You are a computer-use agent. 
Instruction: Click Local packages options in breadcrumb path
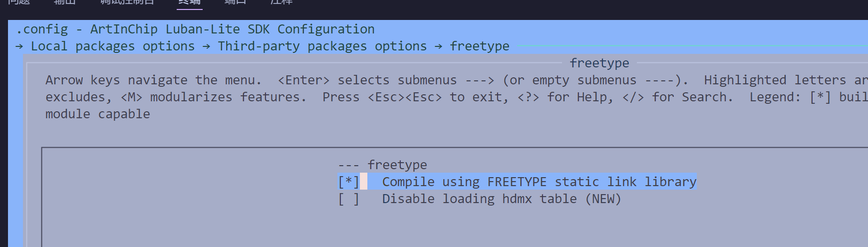[112, 46]
